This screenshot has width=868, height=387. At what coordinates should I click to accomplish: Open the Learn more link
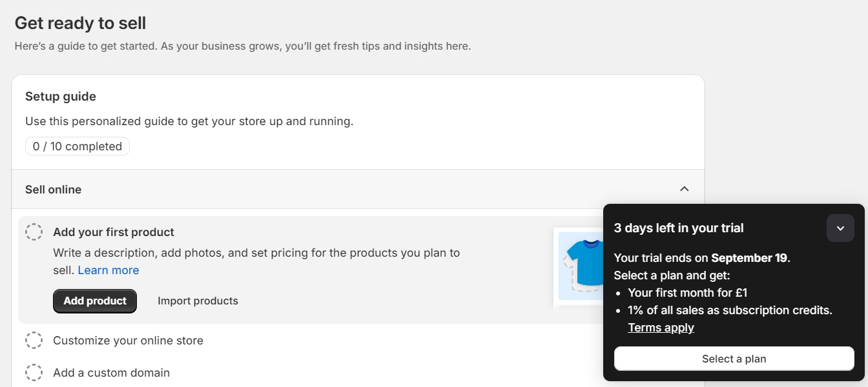[x=108, y=270]
